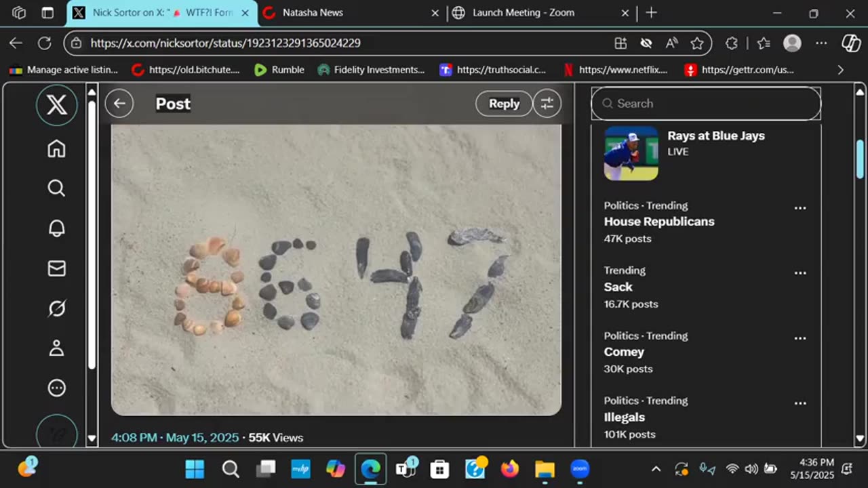Open reply sorting filter icon
Screen dimensions: 868x488
coord(547,104)
